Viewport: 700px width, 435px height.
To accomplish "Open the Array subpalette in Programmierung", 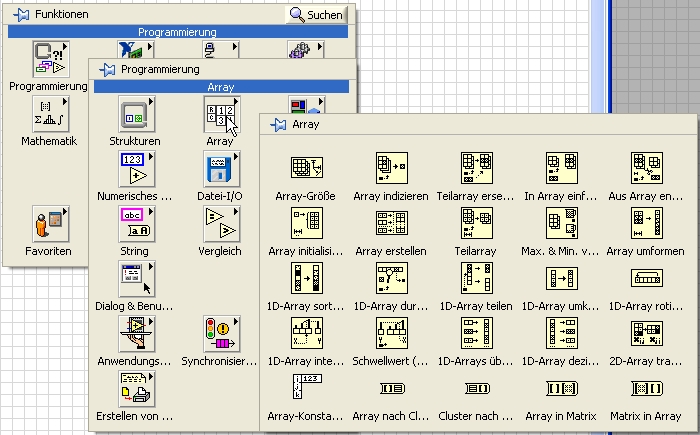I will coord(221,114).
